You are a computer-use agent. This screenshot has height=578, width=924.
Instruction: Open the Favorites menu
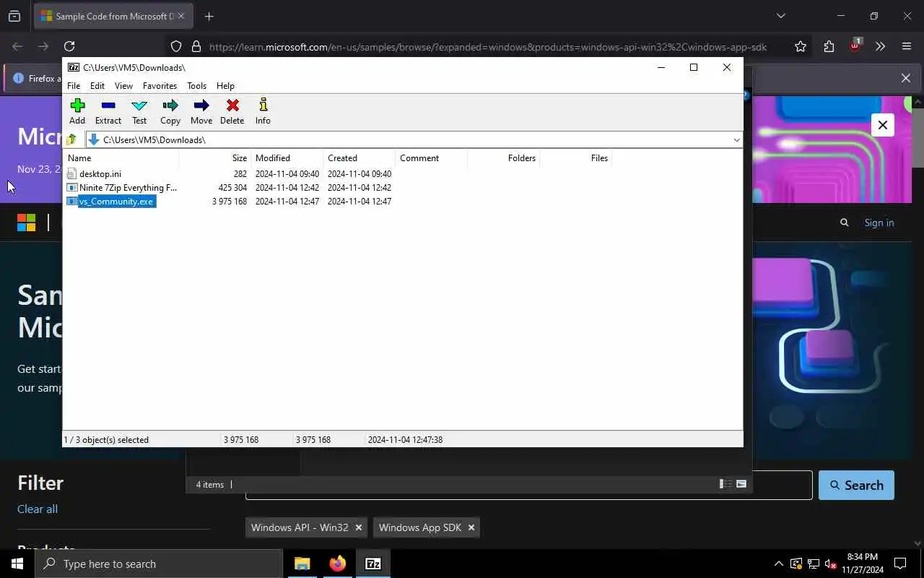pos(160,85)
